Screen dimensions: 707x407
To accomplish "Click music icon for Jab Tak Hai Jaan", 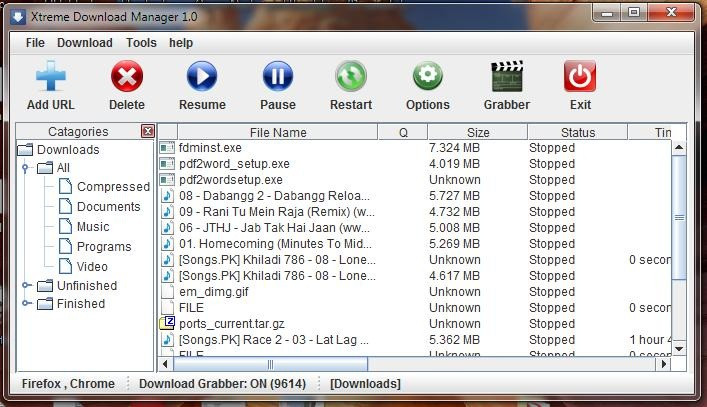I will coord(167,228).
